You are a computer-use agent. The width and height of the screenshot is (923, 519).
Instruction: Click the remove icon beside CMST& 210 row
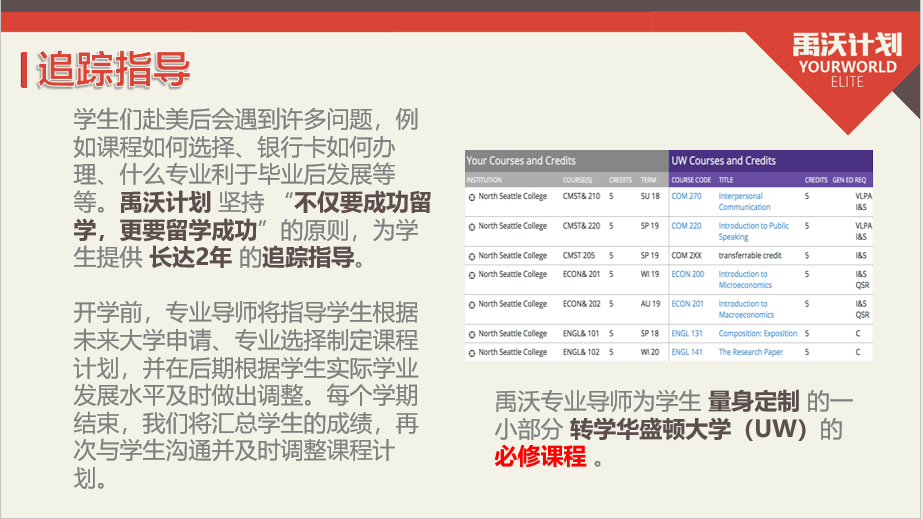[472, 197]
